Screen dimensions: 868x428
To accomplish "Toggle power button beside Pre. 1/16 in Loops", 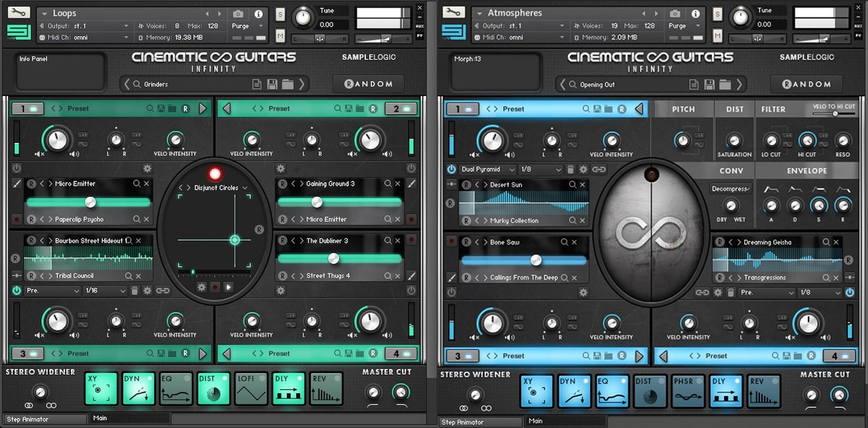I will (x=16, y=291).
